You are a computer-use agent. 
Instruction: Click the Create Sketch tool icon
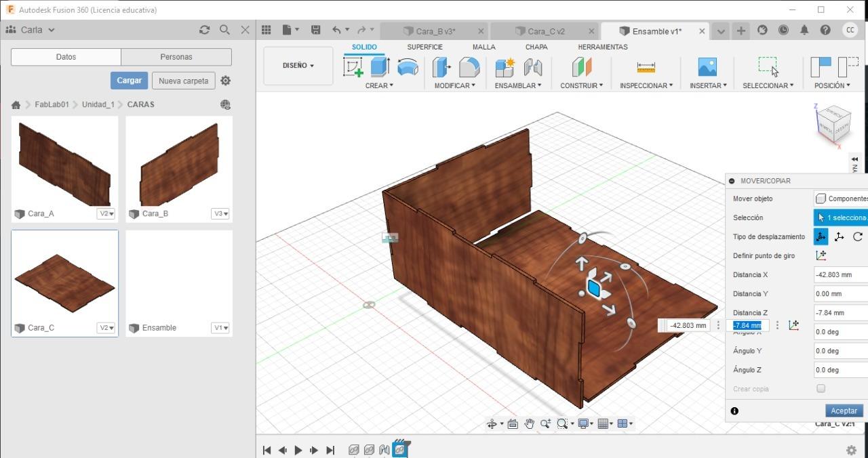tap(353, 67)
